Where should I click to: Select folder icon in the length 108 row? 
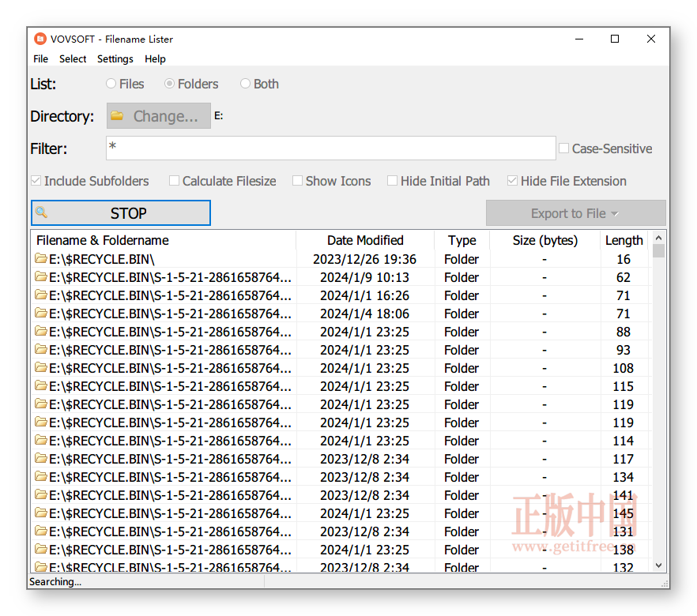click(41, 368)
